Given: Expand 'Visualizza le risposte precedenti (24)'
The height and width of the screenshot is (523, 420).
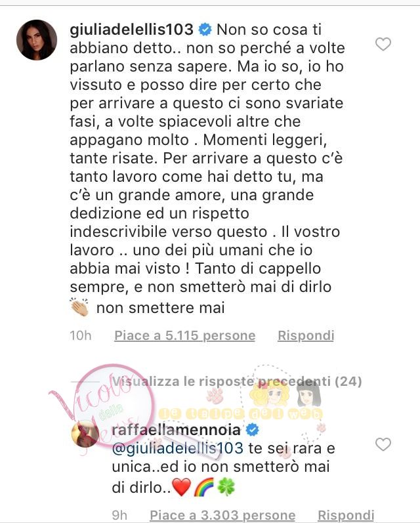Looking at the screenshot, I should coord(237,381).
